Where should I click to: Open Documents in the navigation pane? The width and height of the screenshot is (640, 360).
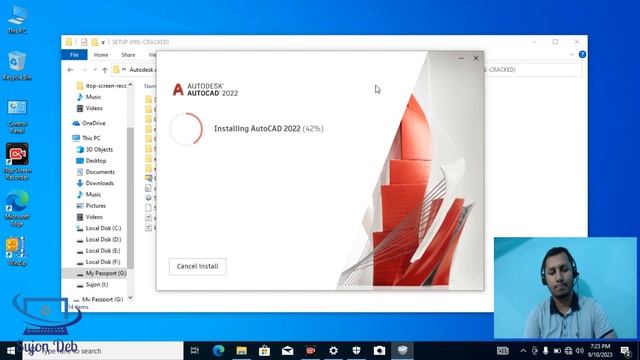(x=96, y=172)
